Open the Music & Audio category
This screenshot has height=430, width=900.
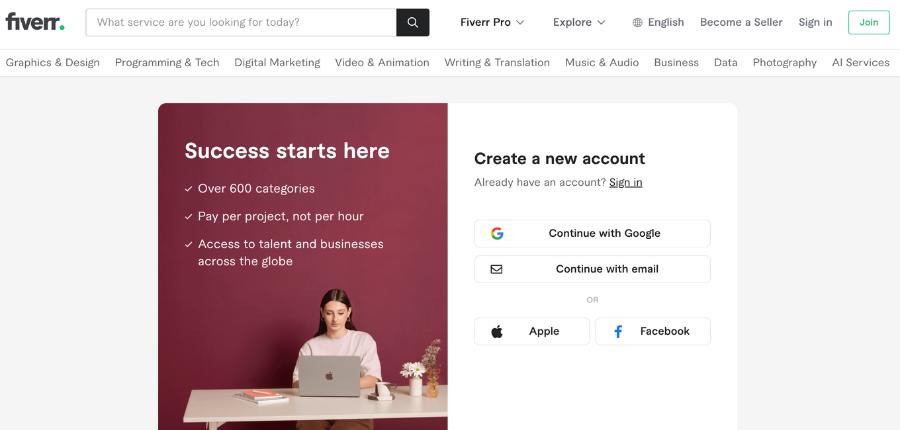pos(602,62)
